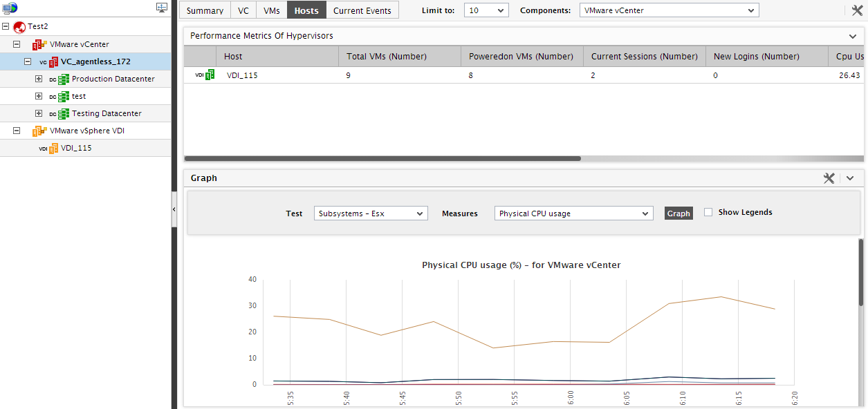Click the Current Sessions value 2

[x=593, y=75]
